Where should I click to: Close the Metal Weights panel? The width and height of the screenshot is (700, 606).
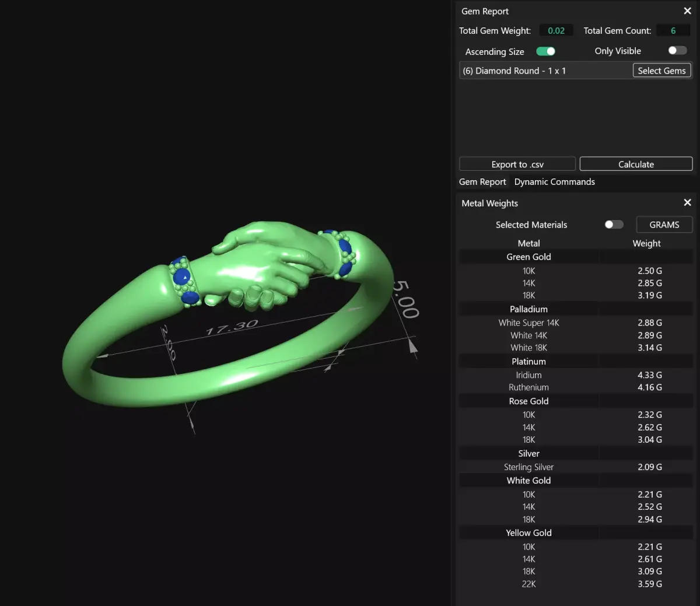tap(687, 202)
